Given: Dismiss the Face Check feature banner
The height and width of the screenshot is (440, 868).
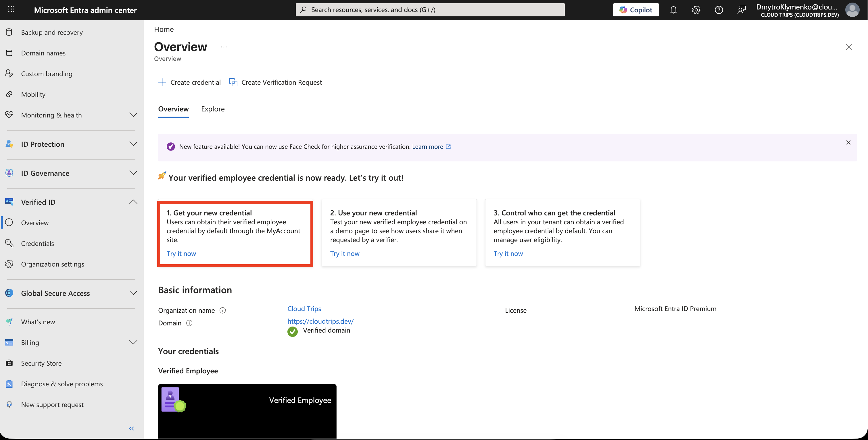Looking at the screenshot, I should click(848, 143).
